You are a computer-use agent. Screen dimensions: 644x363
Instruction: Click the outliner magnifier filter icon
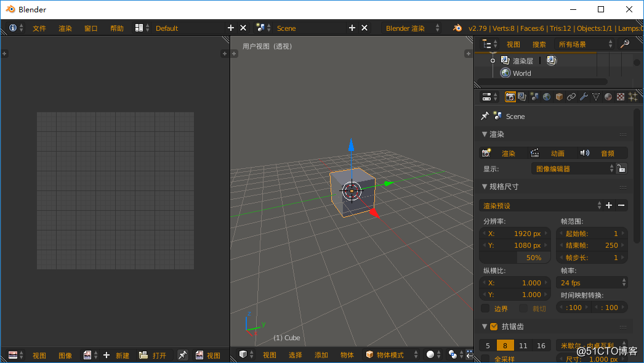click(625, 44)
